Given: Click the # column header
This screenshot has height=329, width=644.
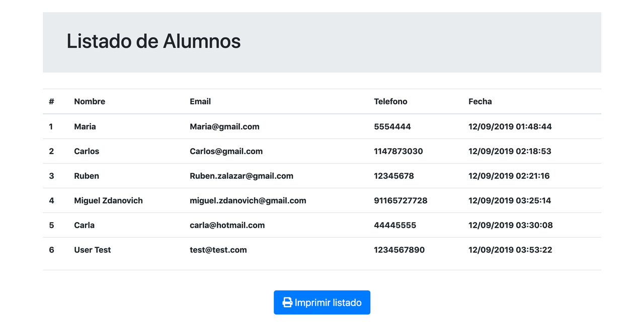Looking at the screenshot, I should (51, 102).
